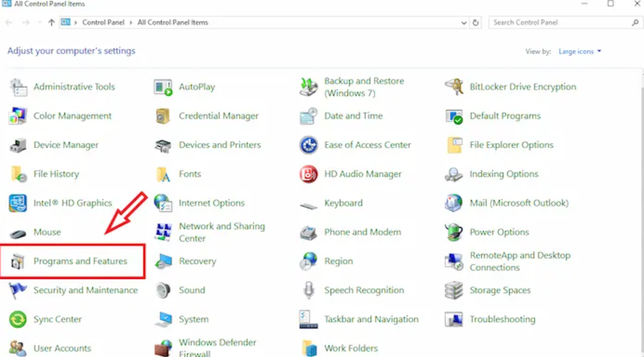644x357 pixels.
Task: Open the Large icons view dropdown
Action: (580, 51)
